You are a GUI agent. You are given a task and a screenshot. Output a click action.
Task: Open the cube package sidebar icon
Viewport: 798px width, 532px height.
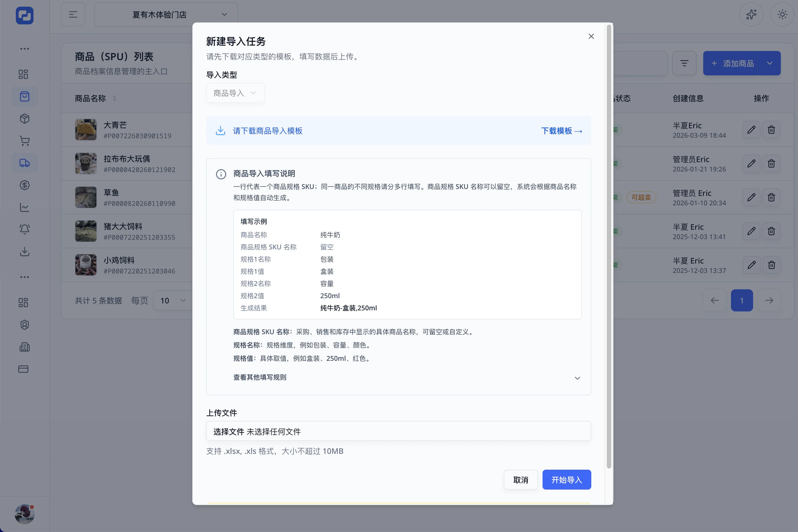click(x=24, y=119)
